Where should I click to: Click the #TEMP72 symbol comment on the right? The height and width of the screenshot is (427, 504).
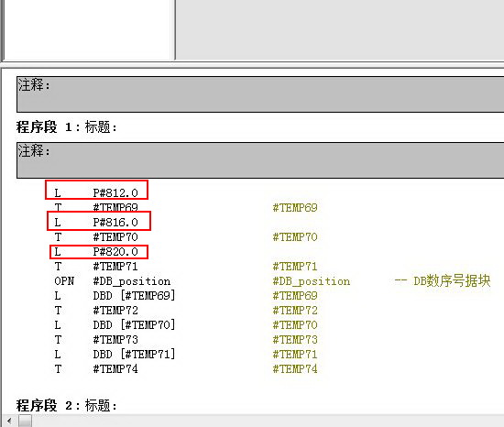tap(295, 311)
